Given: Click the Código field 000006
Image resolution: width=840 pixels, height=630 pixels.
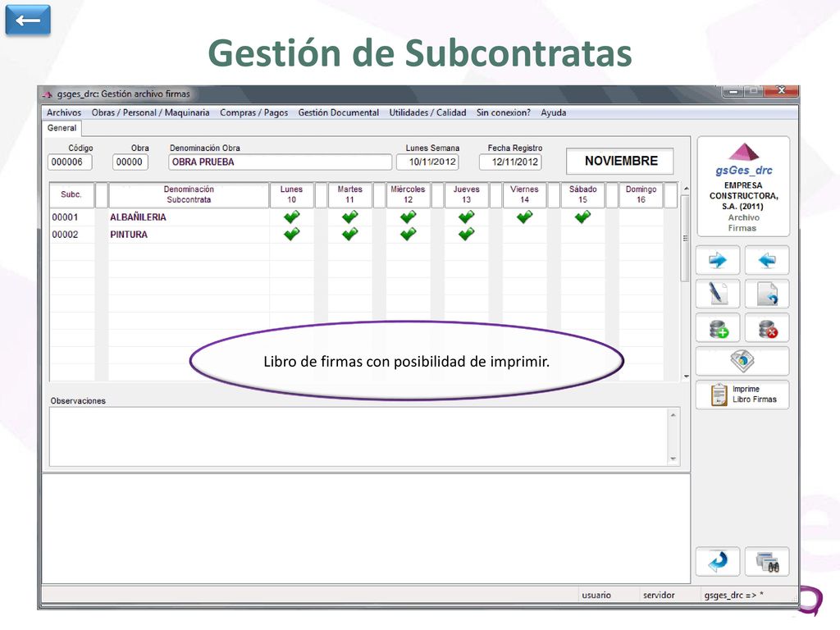Looking at the screenshot, I should click(x=70, y=162).
